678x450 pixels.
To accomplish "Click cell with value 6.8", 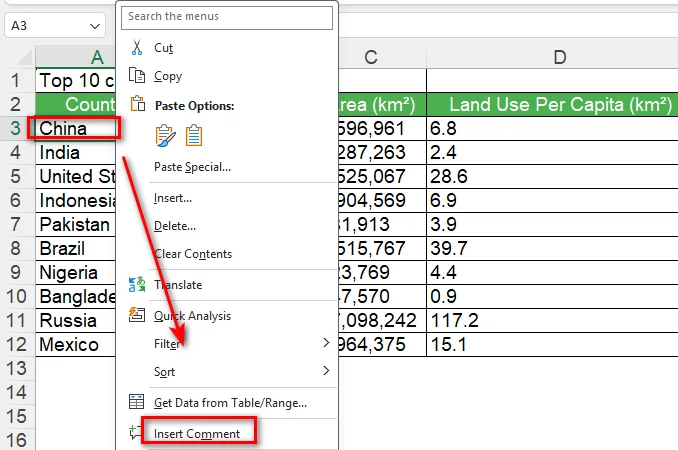I will pos(552,128).
